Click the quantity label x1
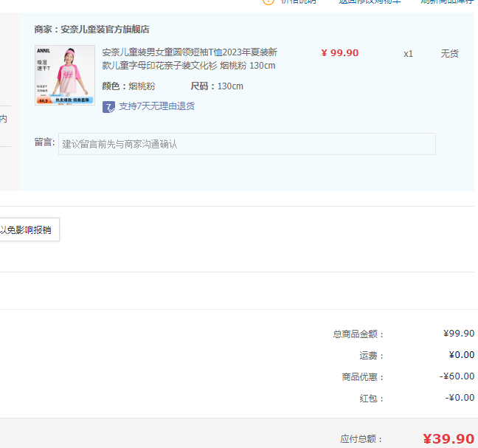The image size is (478, 448). pyautogui.click(x=408, y=54)
